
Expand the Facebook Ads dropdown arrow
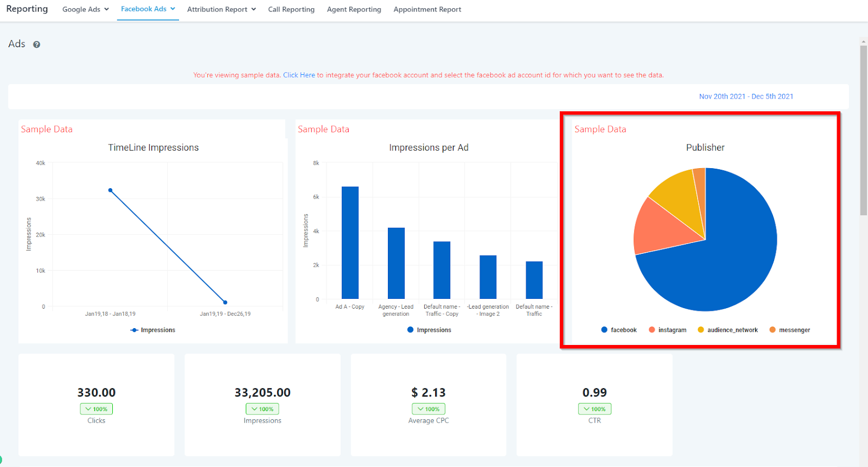click(173, 9)
